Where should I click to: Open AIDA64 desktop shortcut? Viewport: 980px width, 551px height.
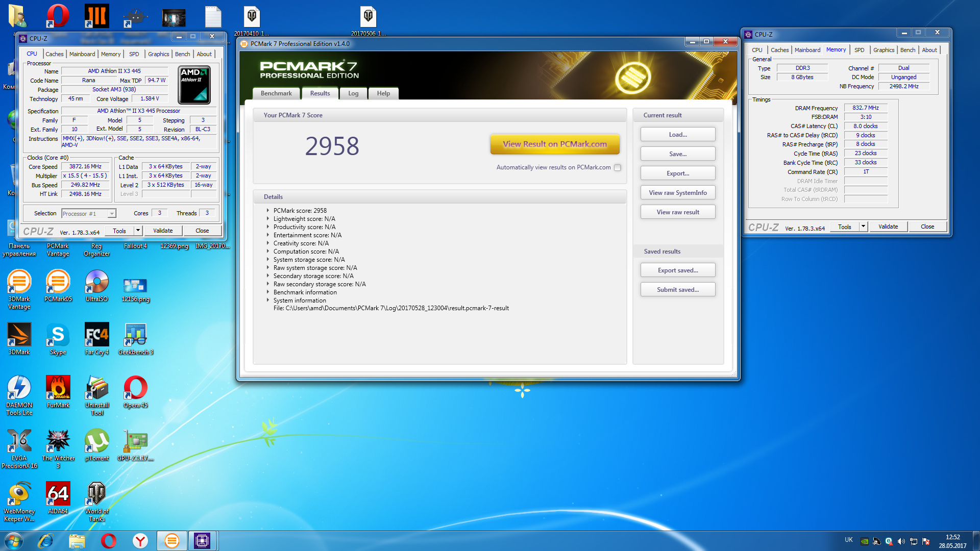coord(58,498)
